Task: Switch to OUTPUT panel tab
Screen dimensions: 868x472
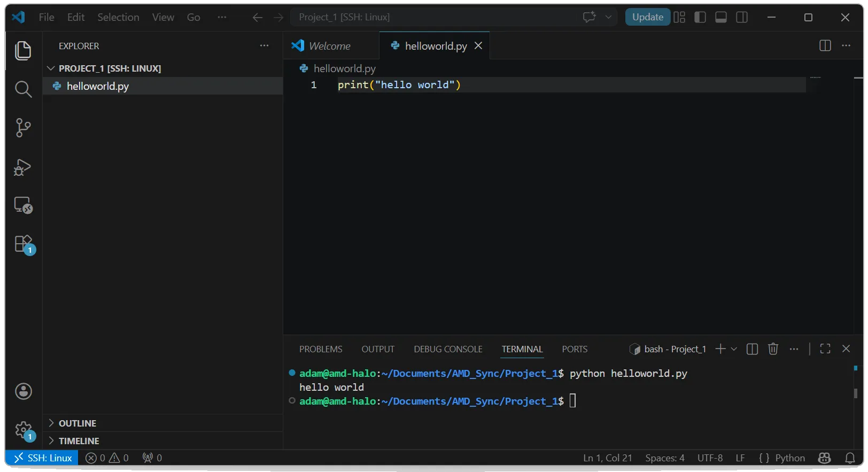Action: [378, 349]
